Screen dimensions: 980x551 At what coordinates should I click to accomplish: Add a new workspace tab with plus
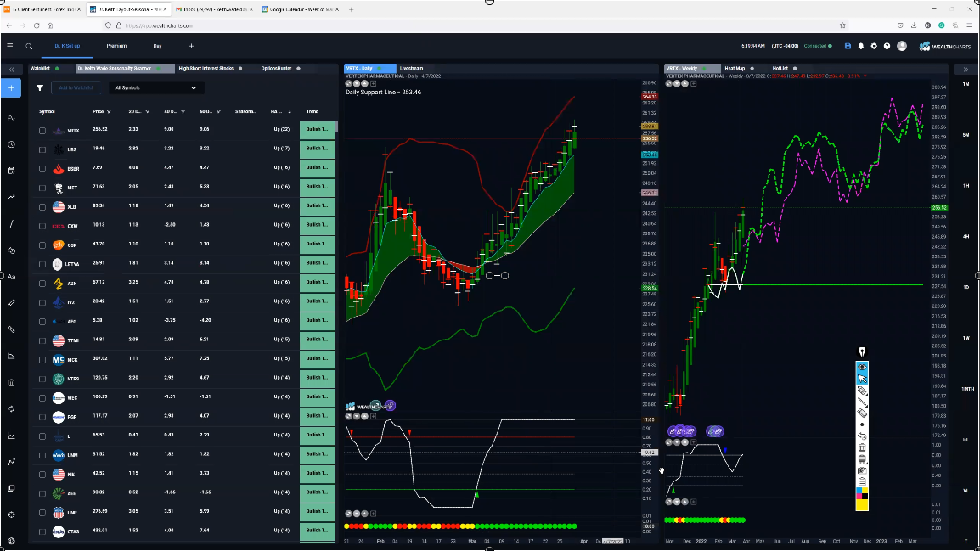(191, 46)
